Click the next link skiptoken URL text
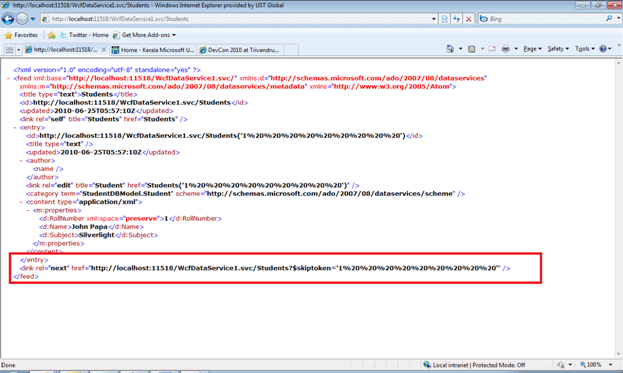The height and width of the screenshot is (373, 623). 294,268
